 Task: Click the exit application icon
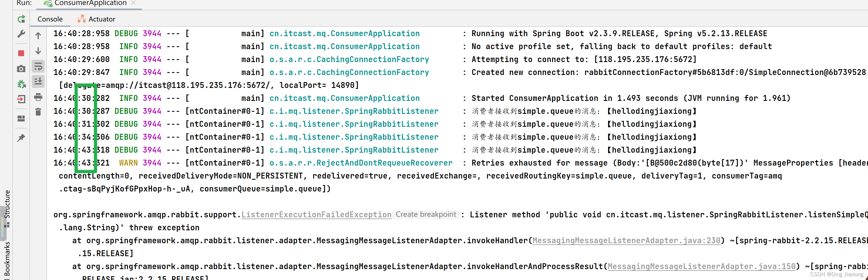[21, 99]
